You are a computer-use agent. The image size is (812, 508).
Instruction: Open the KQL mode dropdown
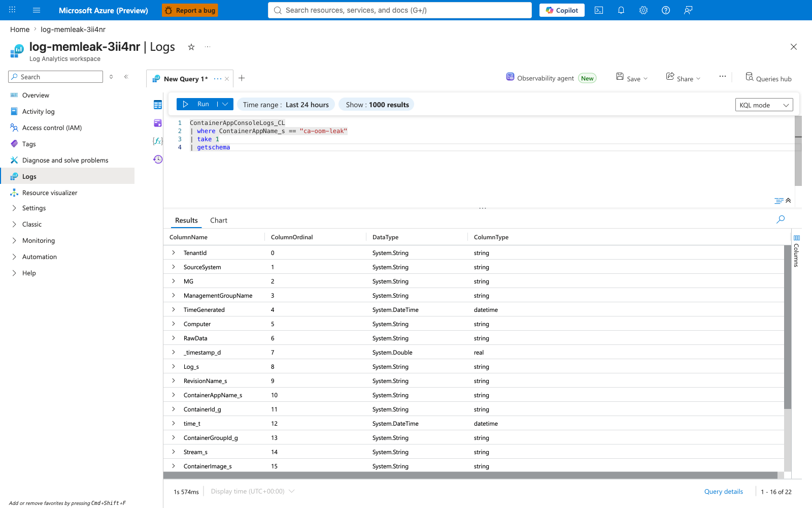pyautogui.click(x=764, y=105)
